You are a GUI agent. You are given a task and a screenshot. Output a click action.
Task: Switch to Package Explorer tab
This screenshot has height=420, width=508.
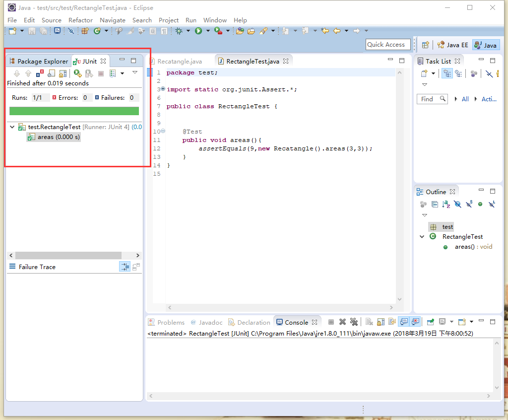tap(39, 61)
